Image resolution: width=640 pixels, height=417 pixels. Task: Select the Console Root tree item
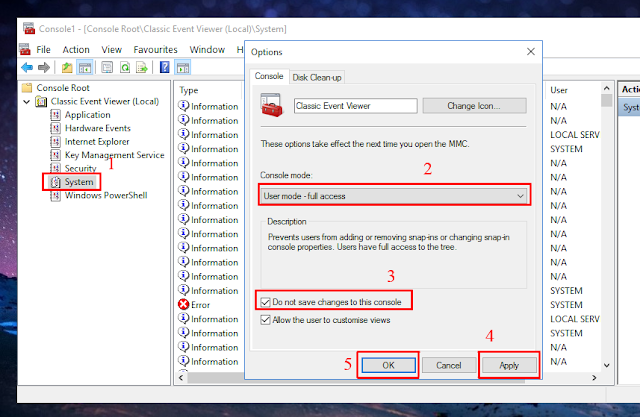click(63, 88)
